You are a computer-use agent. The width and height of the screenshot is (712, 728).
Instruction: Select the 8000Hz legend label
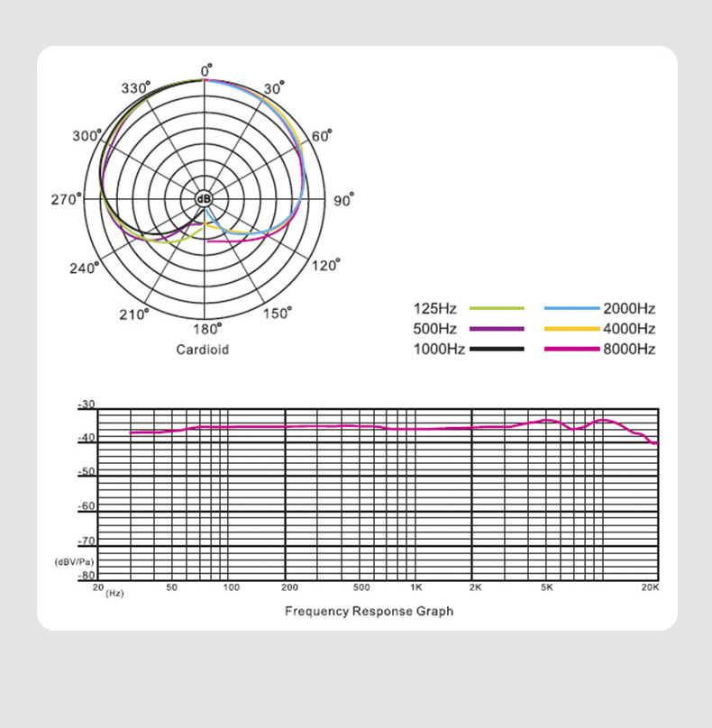pyautogui.click(x=629, y=350)
